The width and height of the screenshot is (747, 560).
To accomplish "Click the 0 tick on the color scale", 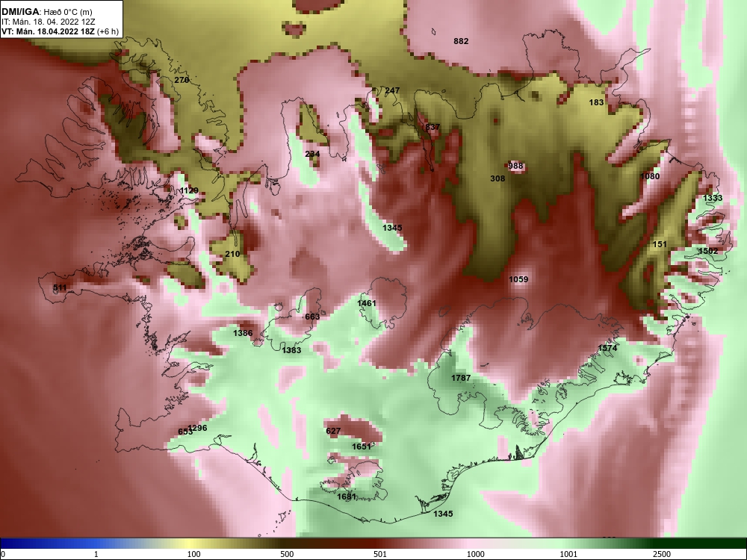I will click(x=3, y=554).
